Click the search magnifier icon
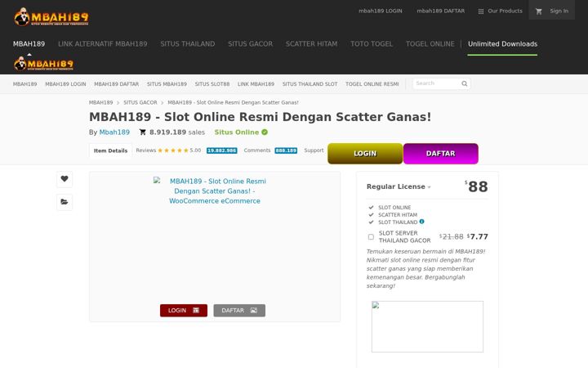The height and width of the screenshot is (368, 588). 464,83
